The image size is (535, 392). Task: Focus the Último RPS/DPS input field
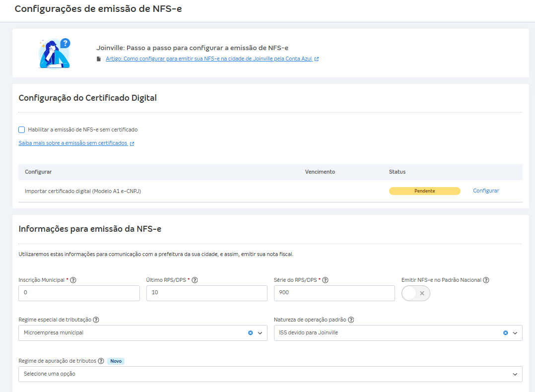[207, 293]
